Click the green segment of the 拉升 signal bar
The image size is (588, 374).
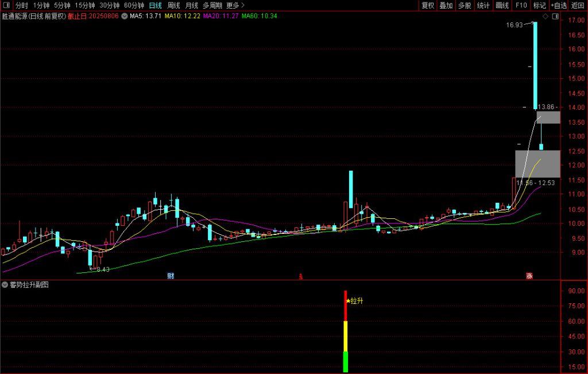coord(346,361)
